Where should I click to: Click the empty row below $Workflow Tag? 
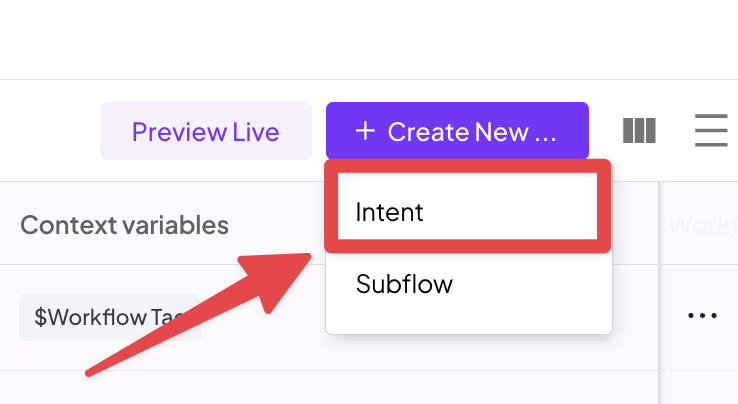point(329,387)
